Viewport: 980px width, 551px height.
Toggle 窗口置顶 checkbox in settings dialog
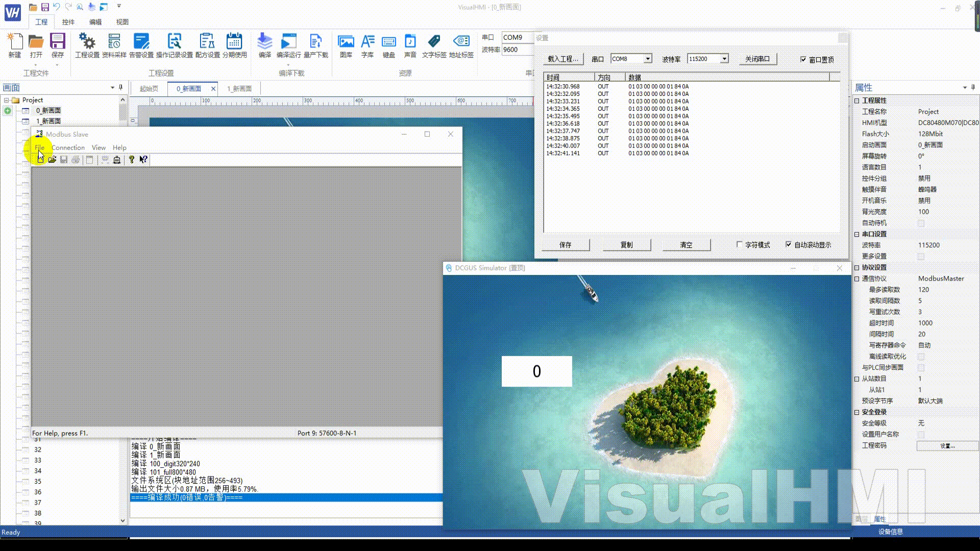(x=803, y=59)
